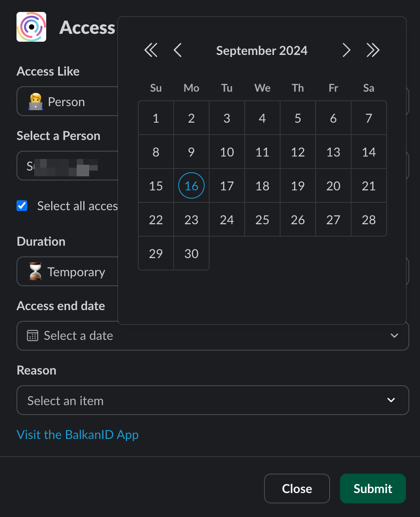Viewport: 420px width, 517px height.
Task: Uncheck the Select all access checkbox
Action: (22, 206)
